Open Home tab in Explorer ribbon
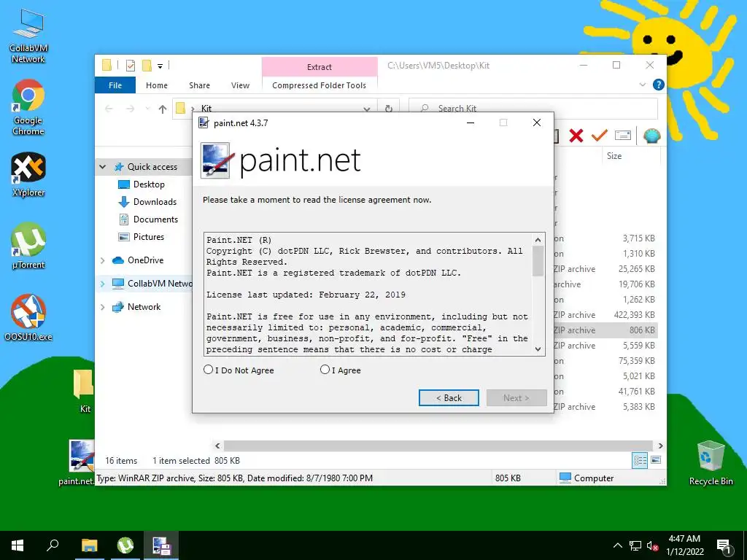Image resolution: width=747 pixels, height=560 pixels. [x=157, y=85]
